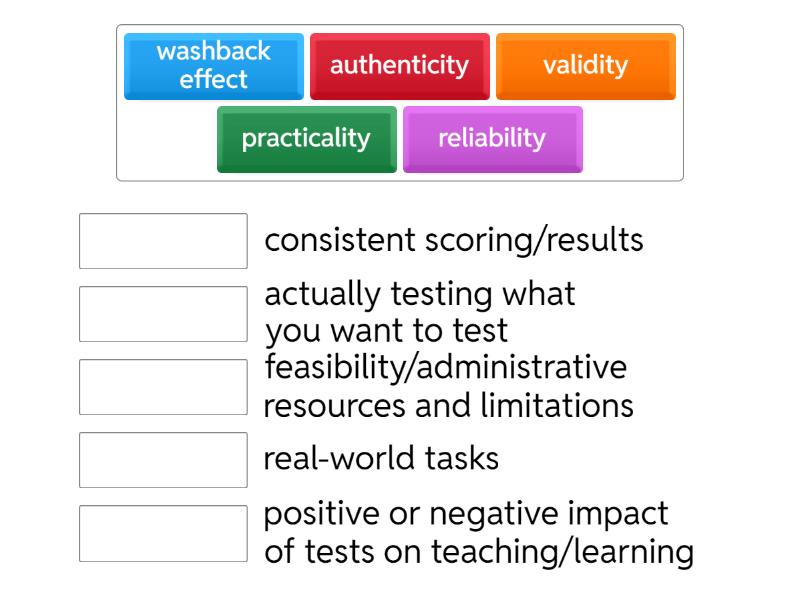The width and height of the screenshot is (800, 600).
Task: Select the green tile in the word bank
Action: tap(306, 139)
